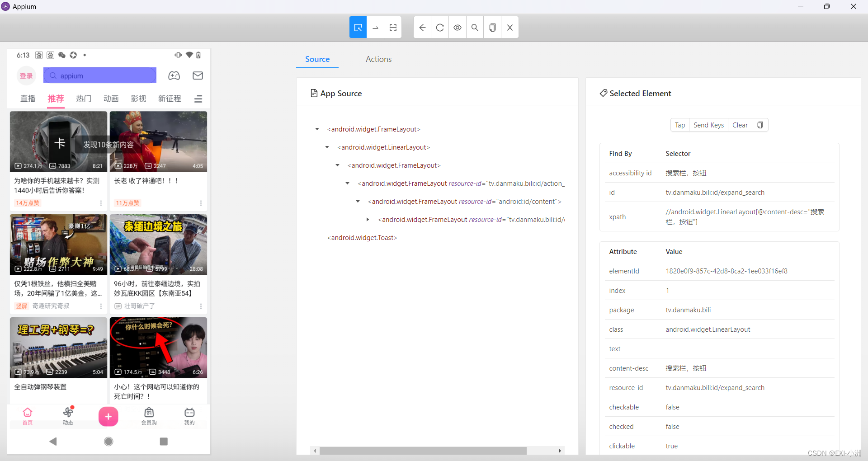Click the elementId value 1820e0f9-857c-42d8-8ca2-1ee033f16ef8
This screenshot has height=461, width=868.
726,271
